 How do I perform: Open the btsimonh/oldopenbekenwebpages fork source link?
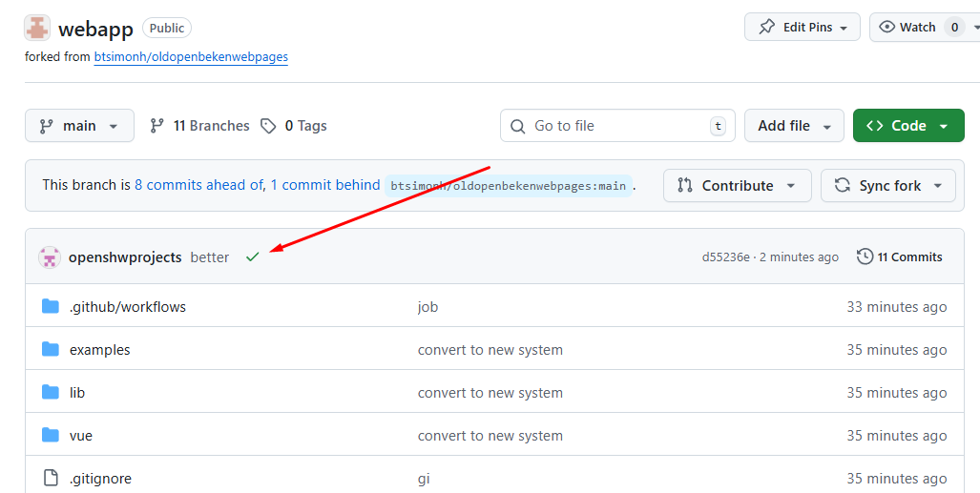tap(191, 57)
